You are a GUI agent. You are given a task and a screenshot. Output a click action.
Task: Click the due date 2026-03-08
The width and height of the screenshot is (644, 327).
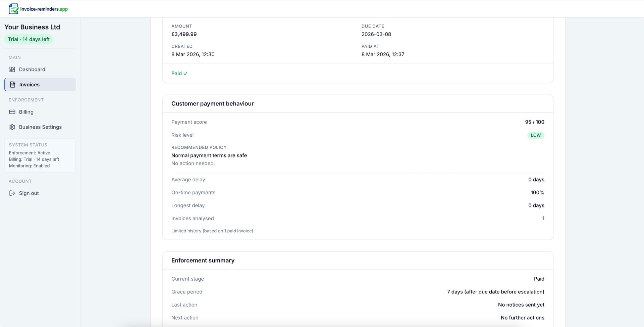click(376, 34)
